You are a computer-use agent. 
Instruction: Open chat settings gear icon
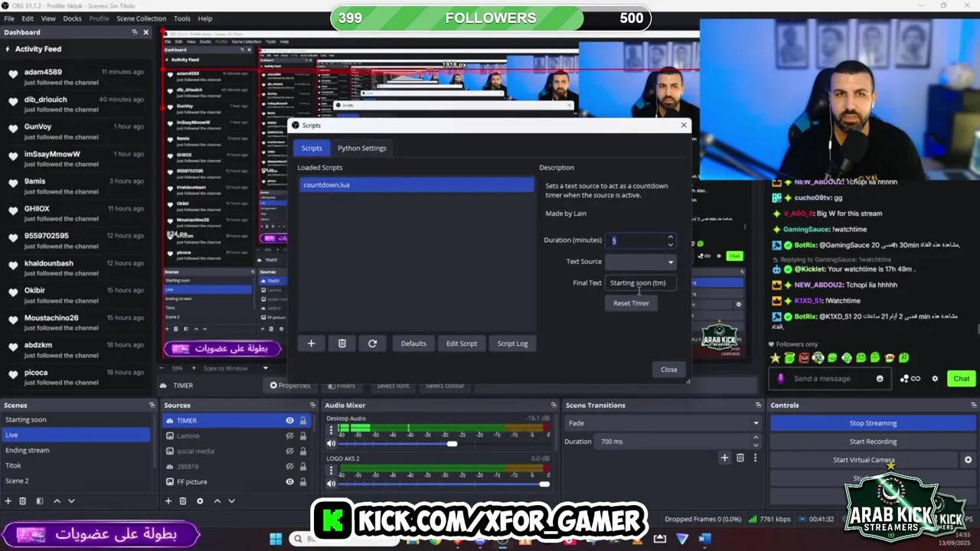(x=935, y=379)
